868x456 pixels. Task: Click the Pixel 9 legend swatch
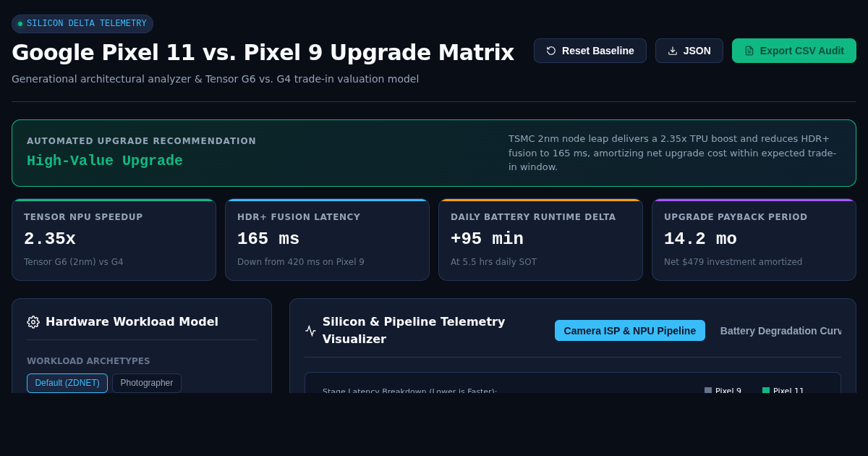708,391
